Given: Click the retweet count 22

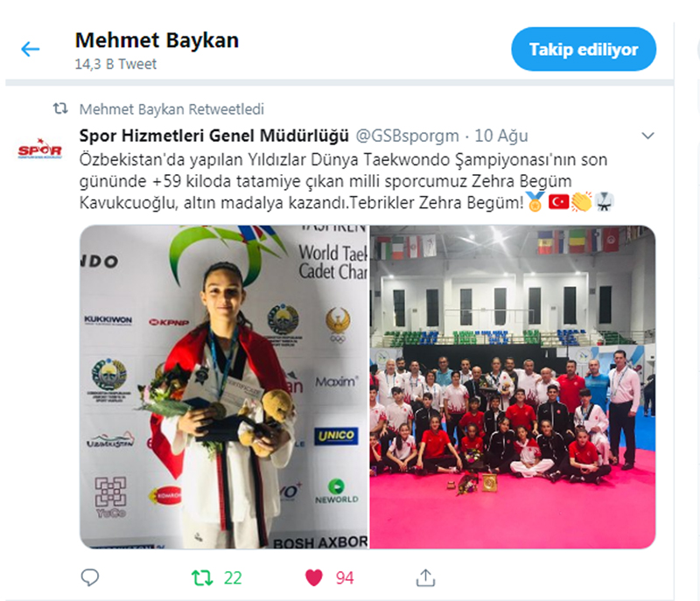Looking at the screenshot, I should coord(233,577).
